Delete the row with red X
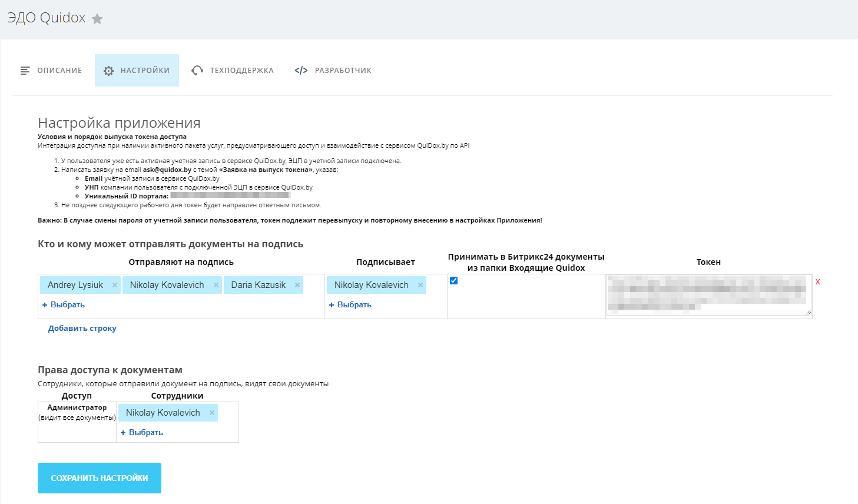The width and height of the screenshot is (858, 504). coord(818,282)
